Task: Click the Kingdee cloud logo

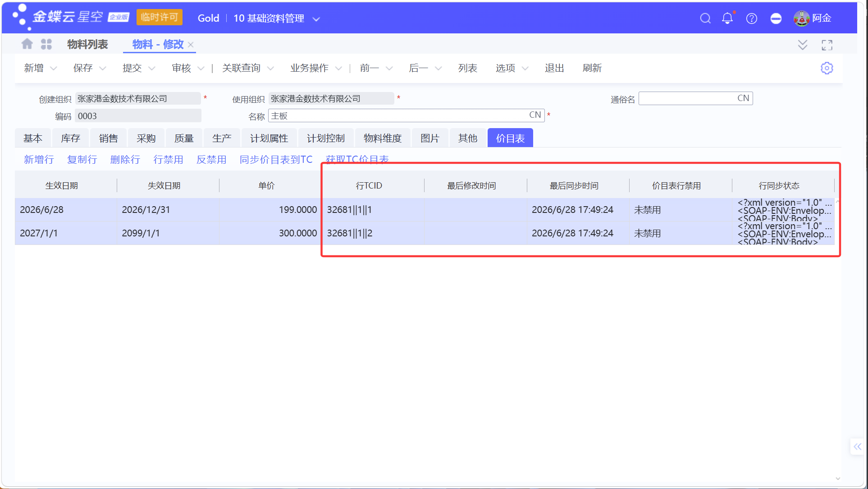Action: point(71,17)
